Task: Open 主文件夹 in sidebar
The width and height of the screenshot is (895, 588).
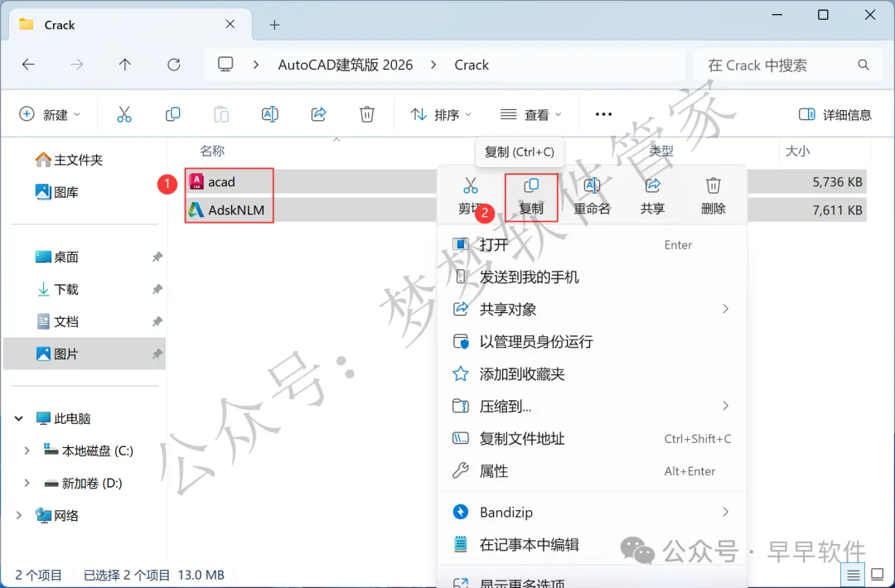Action: (69, 161)
